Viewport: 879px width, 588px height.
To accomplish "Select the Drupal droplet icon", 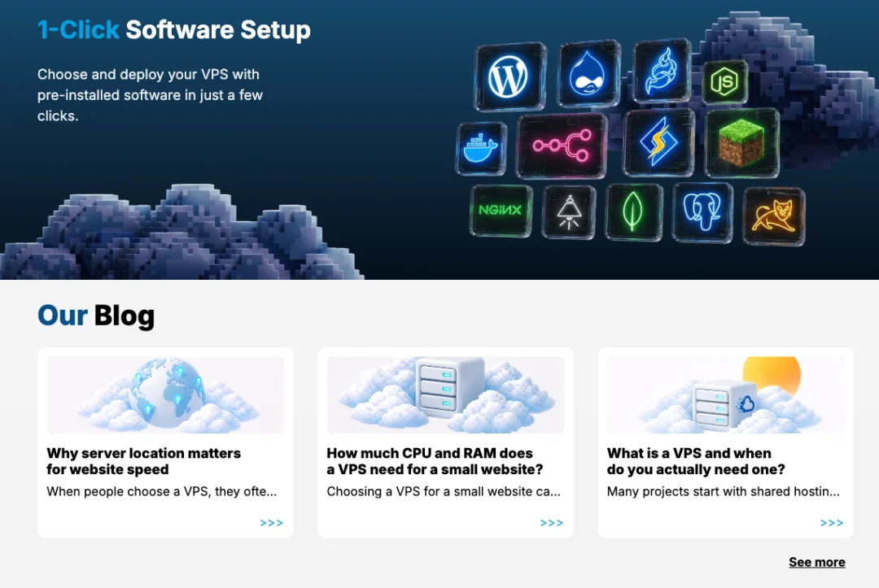I will (588, 74).
